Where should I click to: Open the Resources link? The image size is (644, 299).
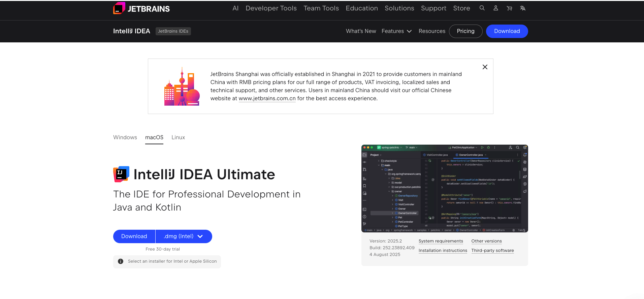(432, 31)
